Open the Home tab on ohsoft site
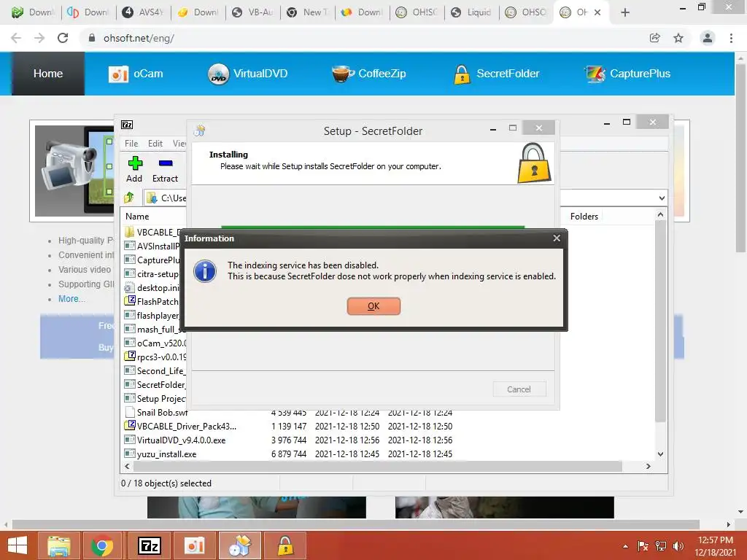The image size is (747, 560). pos(48,74)
